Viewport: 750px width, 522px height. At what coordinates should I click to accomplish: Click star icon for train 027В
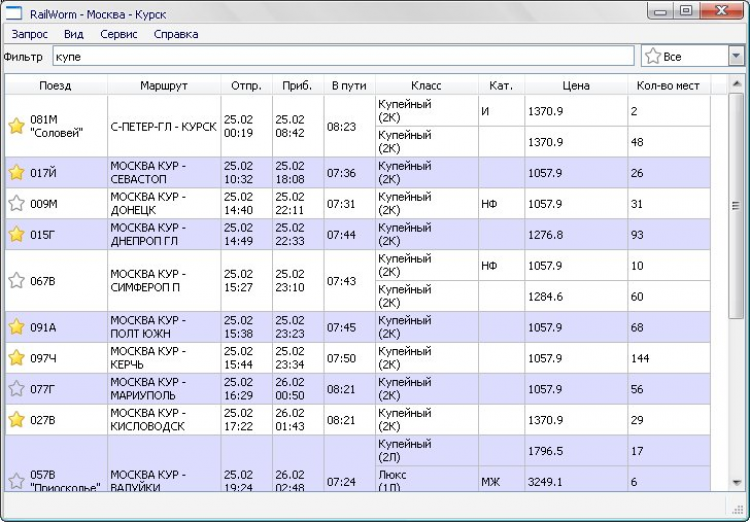pos(16,420)
